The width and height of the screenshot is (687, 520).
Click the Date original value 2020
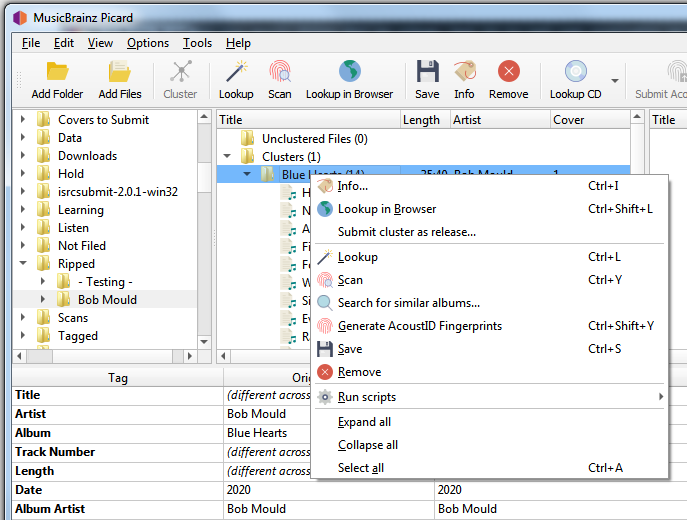pos(238,489)
